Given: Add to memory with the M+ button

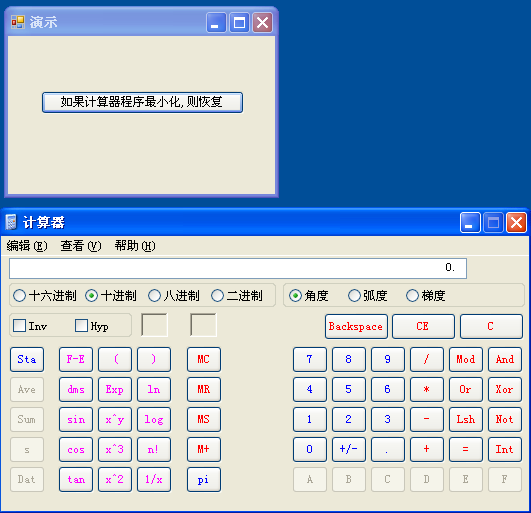Looking at the screenshot, I should (x=204, y=449).
